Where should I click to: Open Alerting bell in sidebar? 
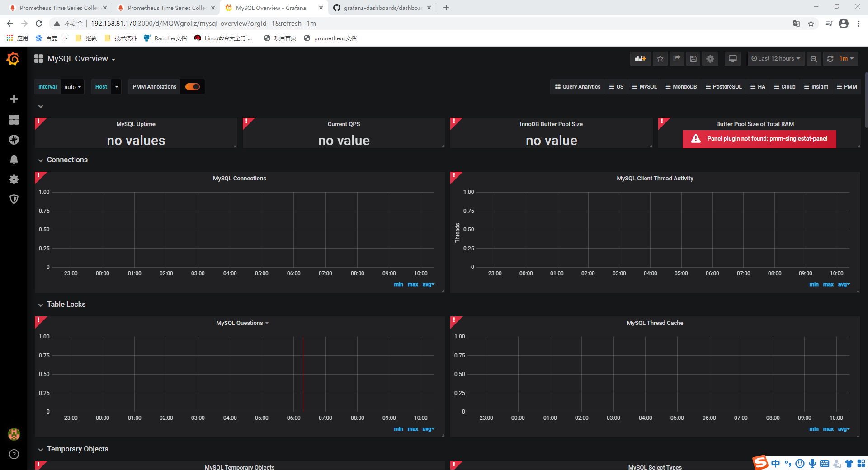14,160
